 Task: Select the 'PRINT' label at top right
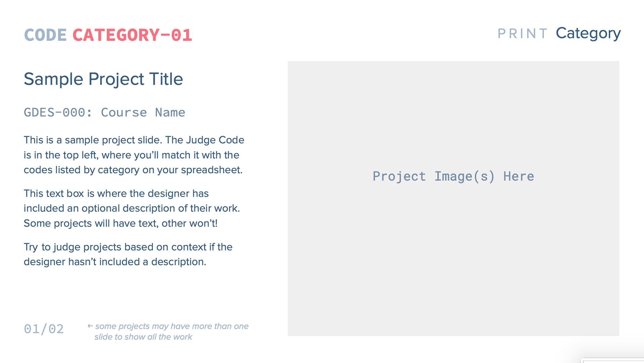(522, 34)
